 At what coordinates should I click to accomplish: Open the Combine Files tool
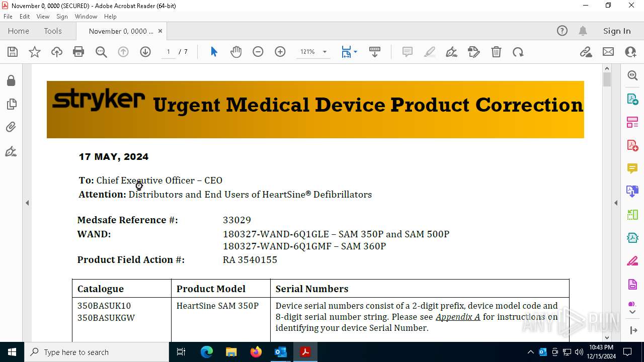(x=632, y=192)
